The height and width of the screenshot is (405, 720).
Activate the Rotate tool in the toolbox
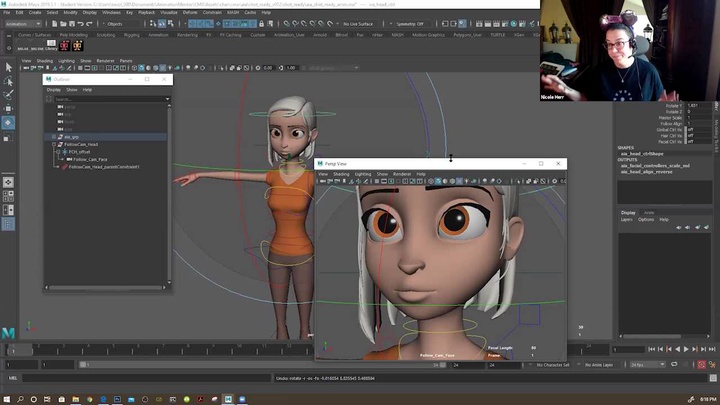[8, 122]
